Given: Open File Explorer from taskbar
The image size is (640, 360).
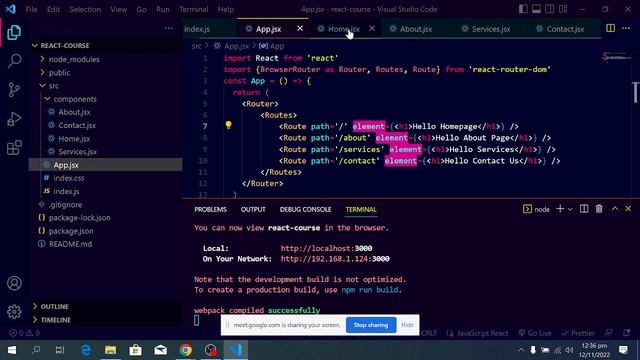Looking at the screenshot, I should (x=111, y=350).
